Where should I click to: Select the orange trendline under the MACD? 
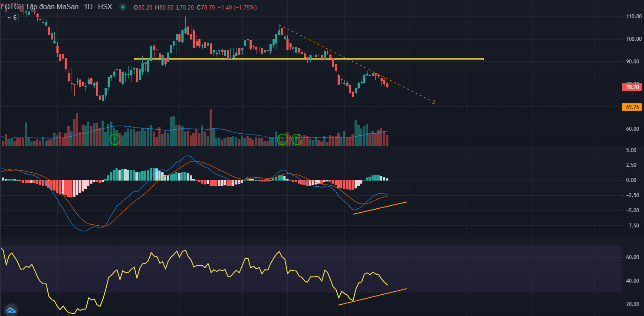point(380,208)
